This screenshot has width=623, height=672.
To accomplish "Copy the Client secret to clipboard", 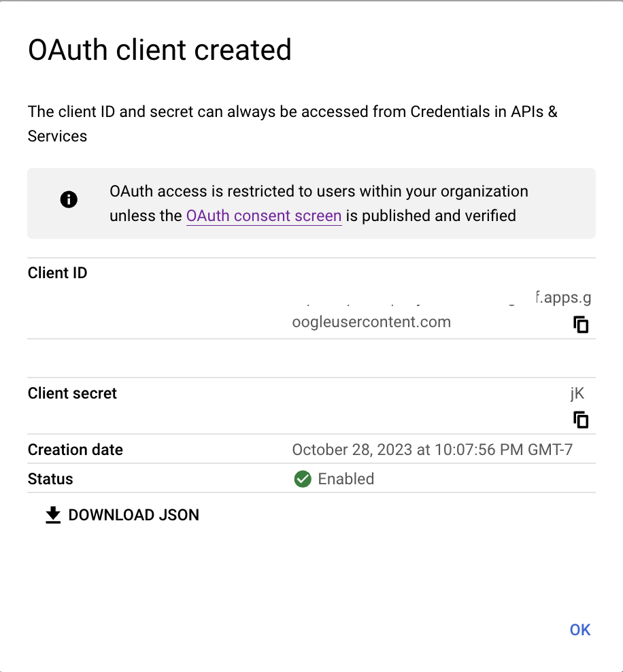I will 581,420.
